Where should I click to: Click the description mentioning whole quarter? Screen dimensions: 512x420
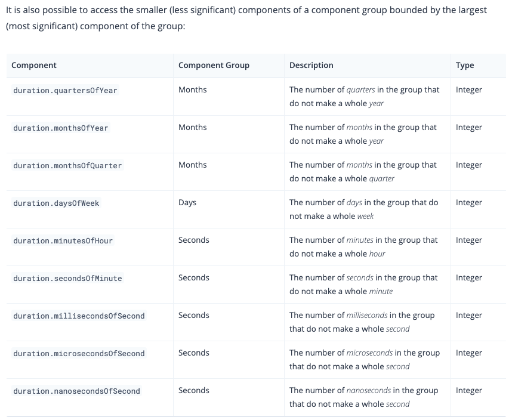pos(363,172)
